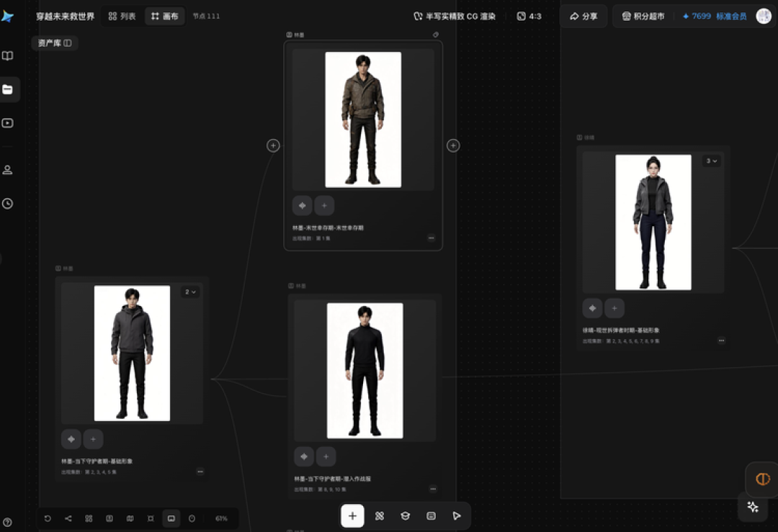Screen dimensions: 778x532
Task: Click the plus button on 徐晴 基础形象 card
Action: tap(614, 308)
